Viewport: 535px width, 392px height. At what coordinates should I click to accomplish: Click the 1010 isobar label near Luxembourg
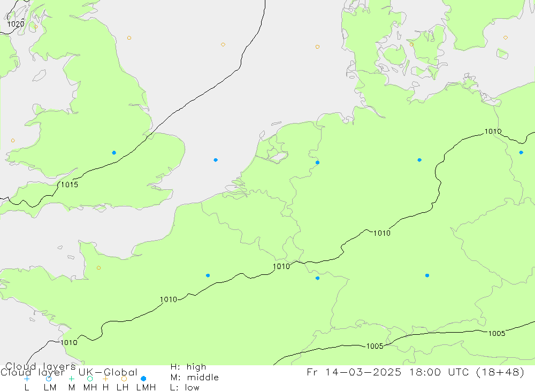click(281, 266)
